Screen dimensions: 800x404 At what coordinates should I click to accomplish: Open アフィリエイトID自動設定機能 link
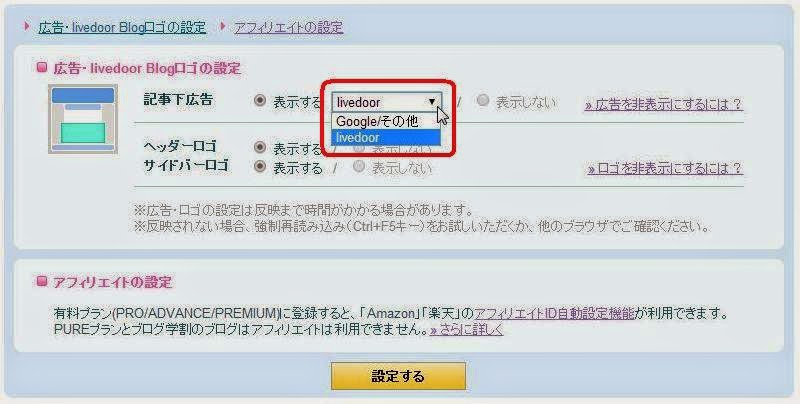point(555,313)
